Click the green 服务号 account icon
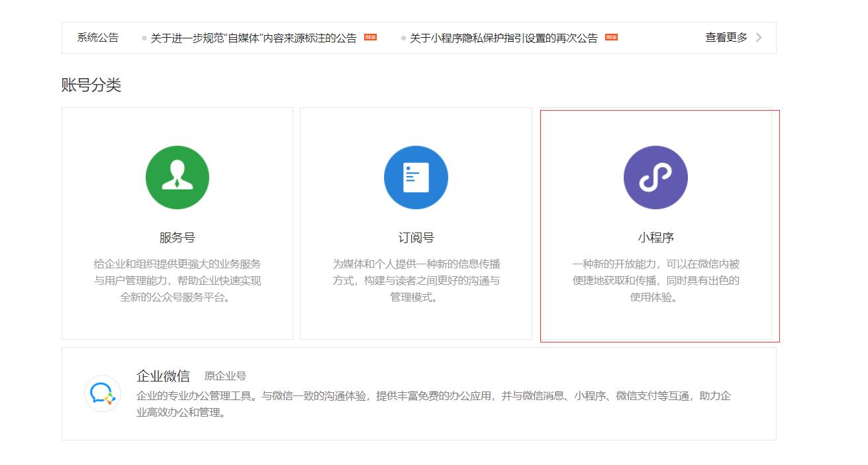 177,178
